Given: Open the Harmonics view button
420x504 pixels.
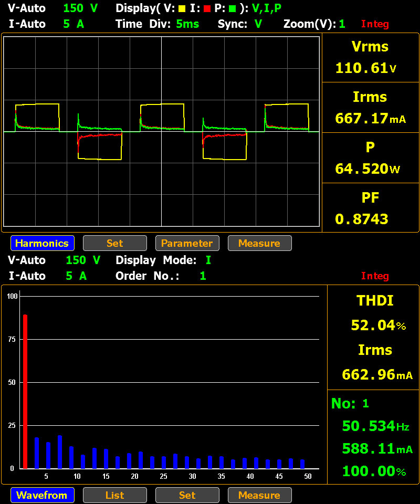Looking at the screenshot, I should click(43, 243).
